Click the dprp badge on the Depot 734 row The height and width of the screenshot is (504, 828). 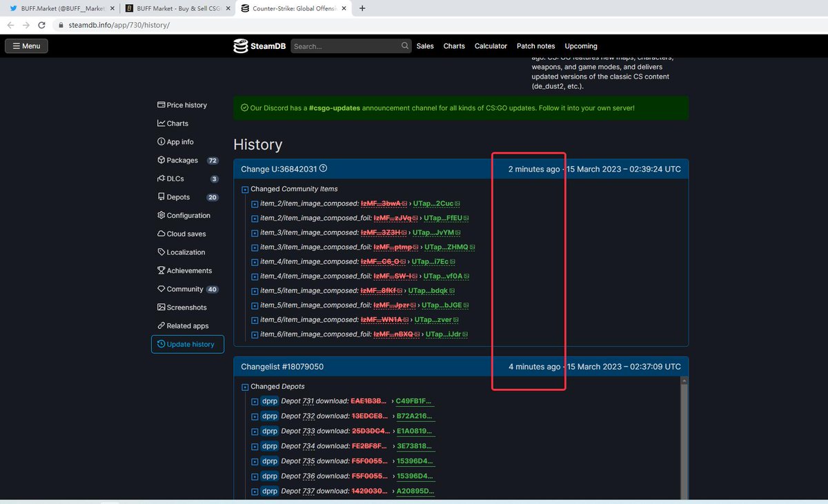[270, 446]
